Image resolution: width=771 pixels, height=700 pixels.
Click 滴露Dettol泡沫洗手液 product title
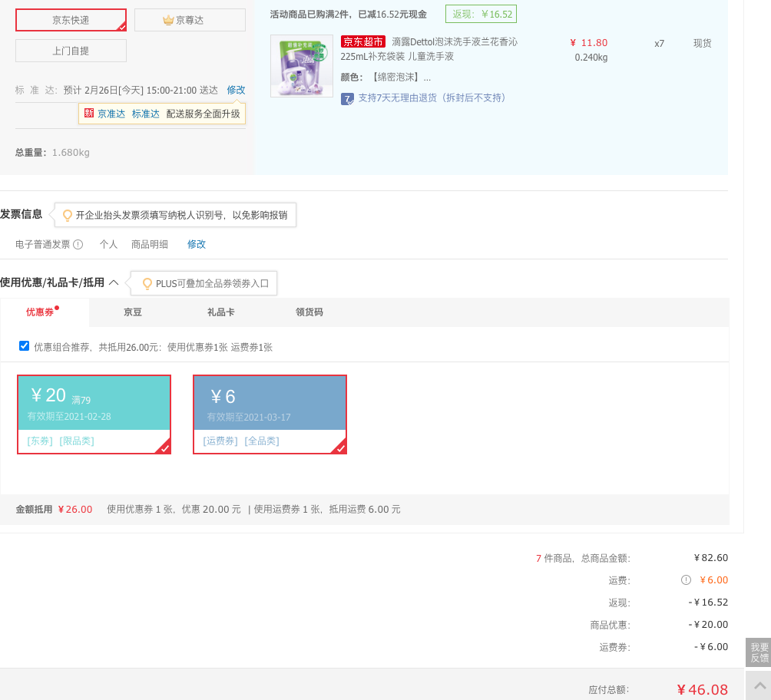429,49
